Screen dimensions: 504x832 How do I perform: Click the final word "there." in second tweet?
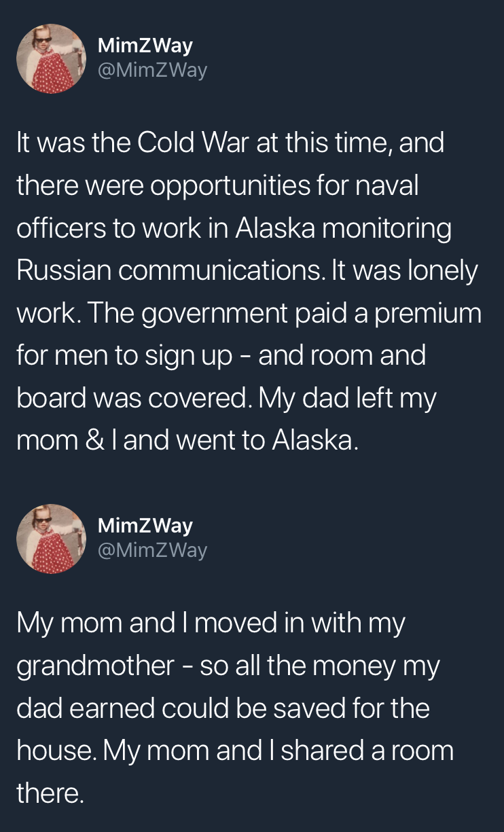click(50, 793)
